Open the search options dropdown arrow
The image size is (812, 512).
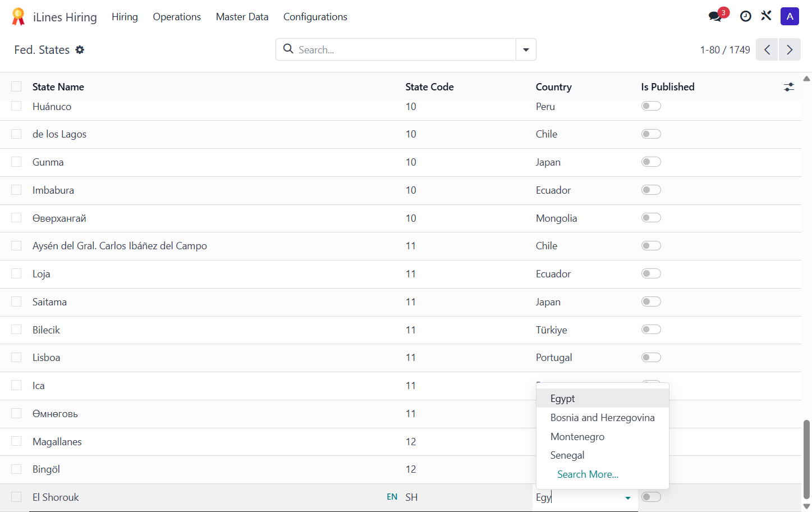pos(526,49)
